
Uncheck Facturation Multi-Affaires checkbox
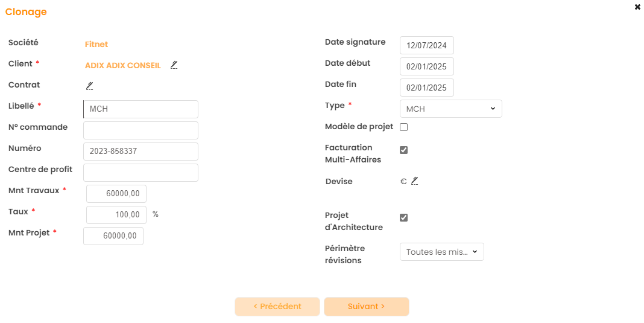[404, 150]
